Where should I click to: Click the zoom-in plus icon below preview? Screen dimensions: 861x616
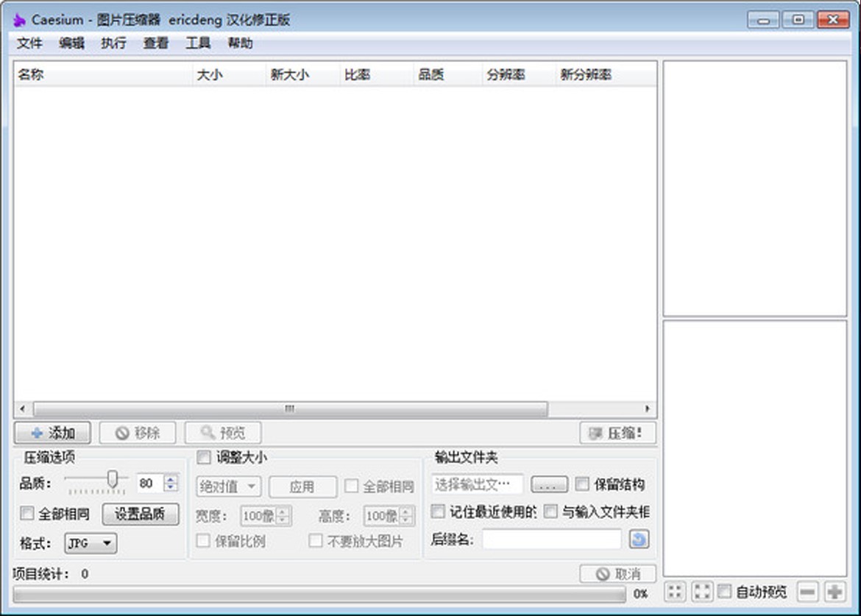coord(835,592)
